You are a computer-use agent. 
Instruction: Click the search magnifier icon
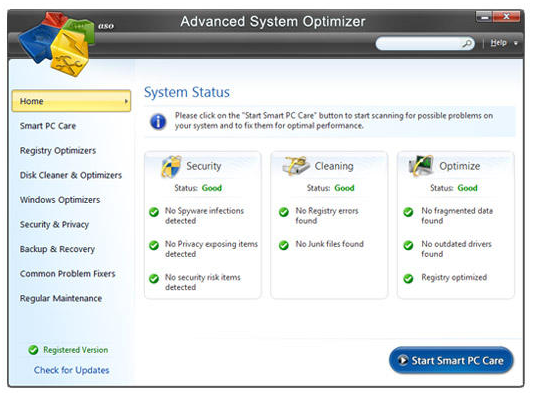point(467,44)
